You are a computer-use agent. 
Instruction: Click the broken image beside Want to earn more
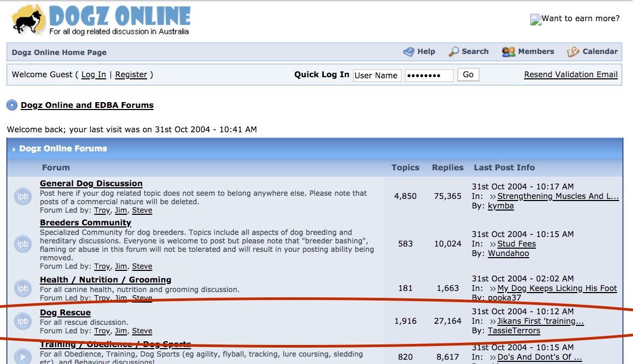click(x=536, y=20)
